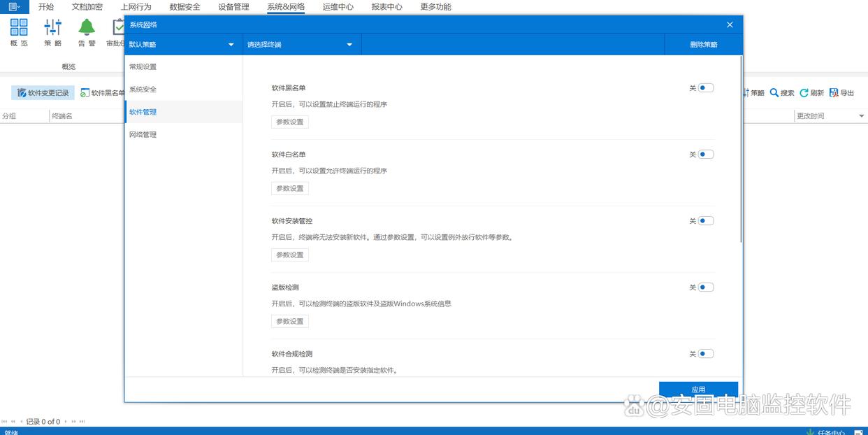Expand the 更改时间 column dropdown arrow
The width and height of the screenshot is (868, 435).
[861, 116]
